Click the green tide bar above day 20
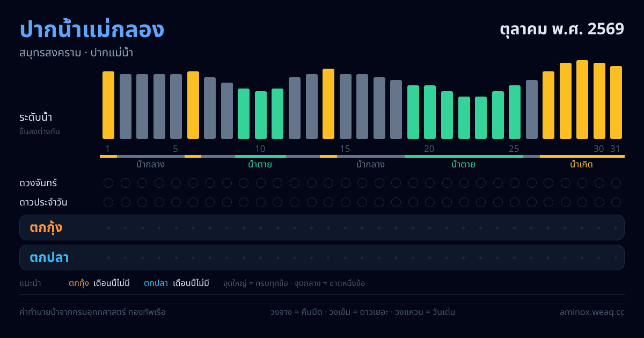 click(430, 112)
